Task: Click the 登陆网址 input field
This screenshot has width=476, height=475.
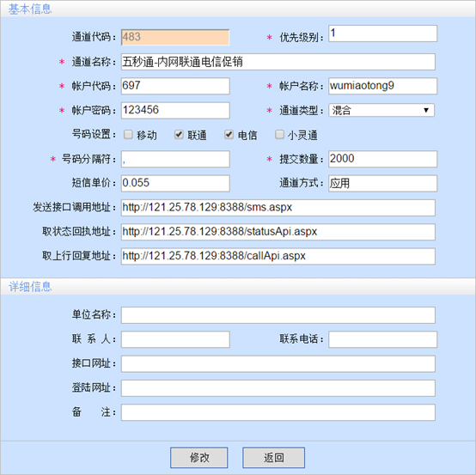Action: (x=278, y=388)
